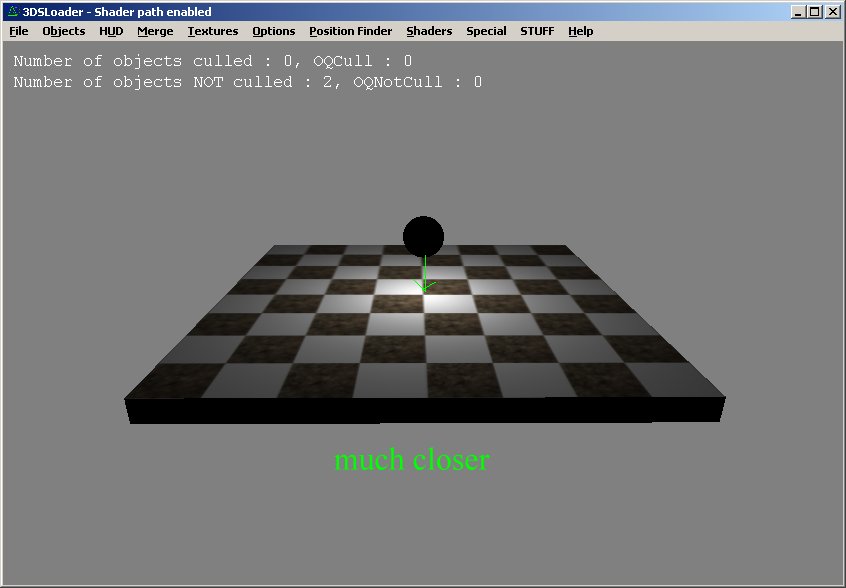846x588 pixels.
Task: Open the Shaders menu
Action: click(429, 31)
